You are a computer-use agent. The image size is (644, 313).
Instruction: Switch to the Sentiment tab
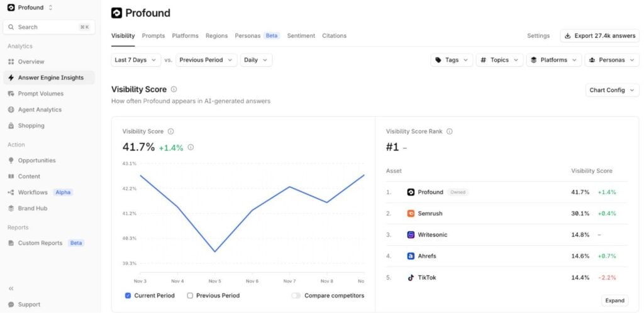click(301, 36)
